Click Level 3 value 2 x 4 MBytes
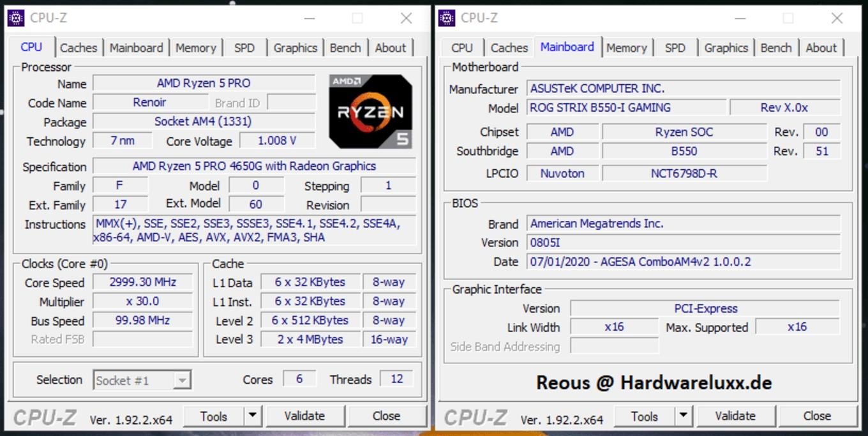The image size is (868, 436). (310, 340)
